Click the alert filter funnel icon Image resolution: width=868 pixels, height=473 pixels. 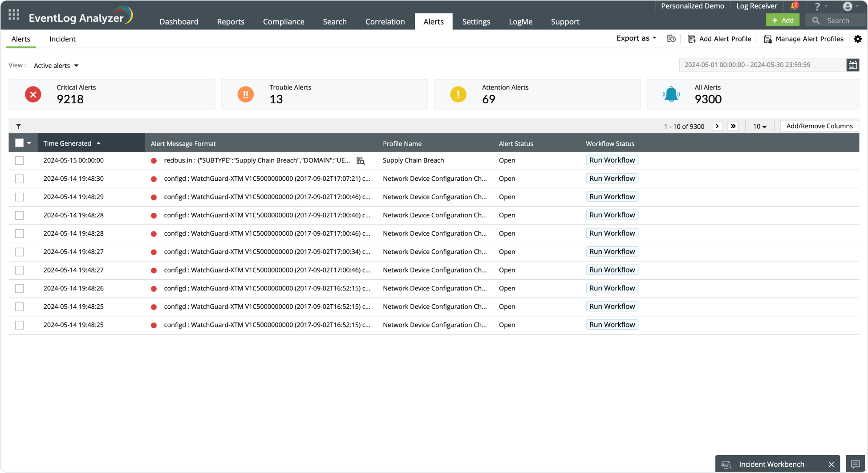point(19,126)
